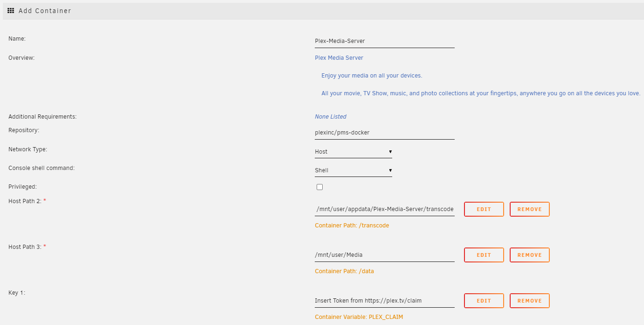Click the Additional Requirements label
Screen dimensions: 644x325
[42, 117]
